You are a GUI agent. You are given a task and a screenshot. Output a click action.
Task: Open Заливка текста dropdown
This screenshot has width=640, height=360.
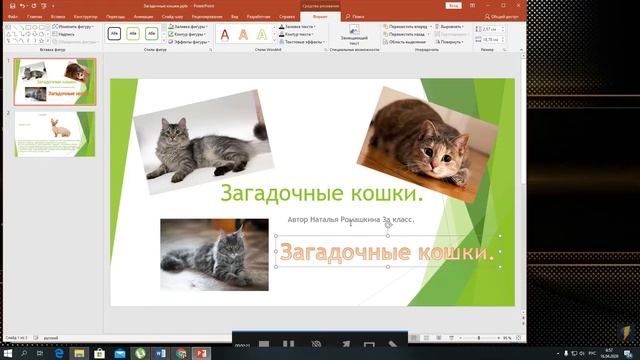point(298,27)
